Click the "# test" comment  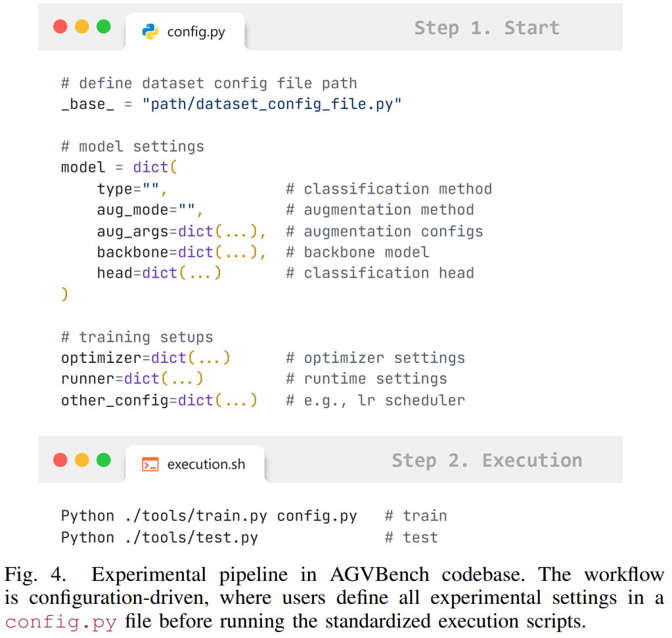pos(411,538)
